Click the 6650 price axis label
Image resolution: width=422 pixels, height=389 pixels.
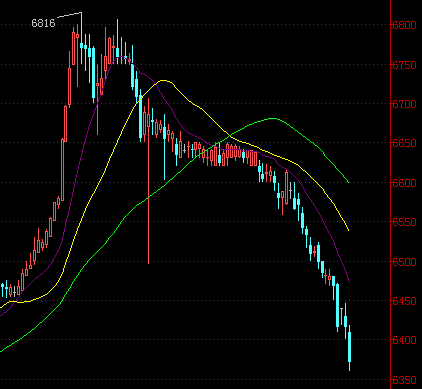pyautogui.click(x=404, y=143)
